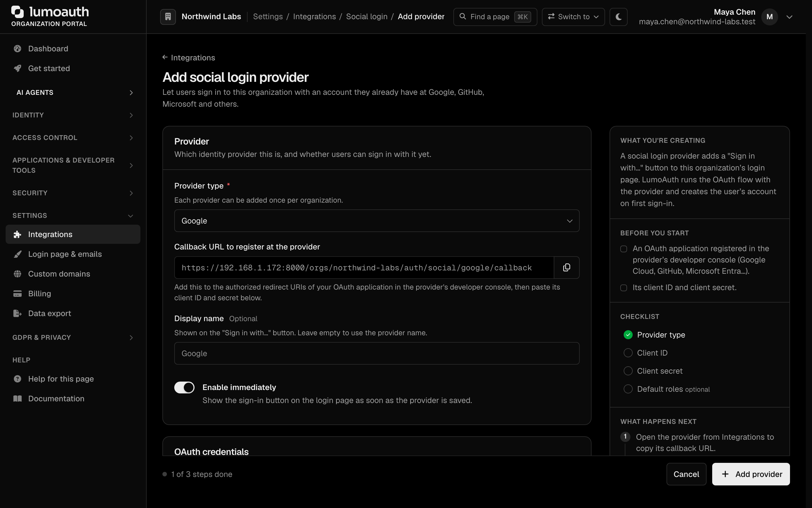Expand the Security section
Screen dimensions: 812x508
(x=73, y=193)
